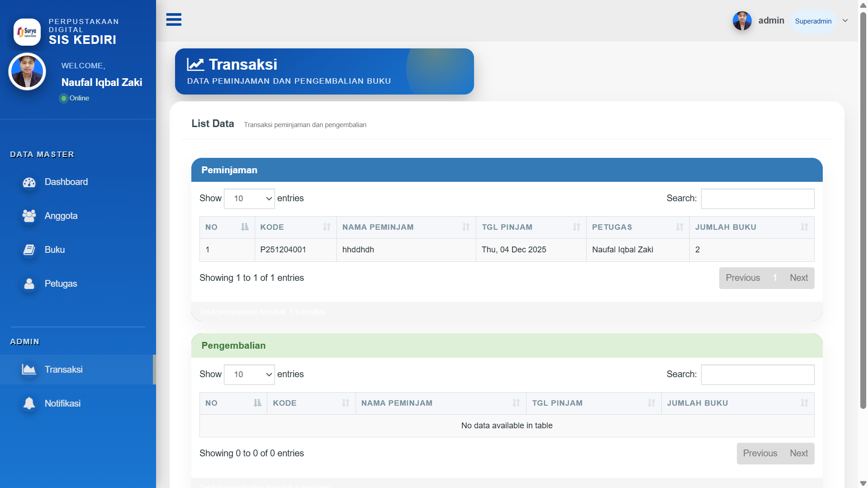Click Previous in Pengembalian pagination
868x488 pixels.
760,453
